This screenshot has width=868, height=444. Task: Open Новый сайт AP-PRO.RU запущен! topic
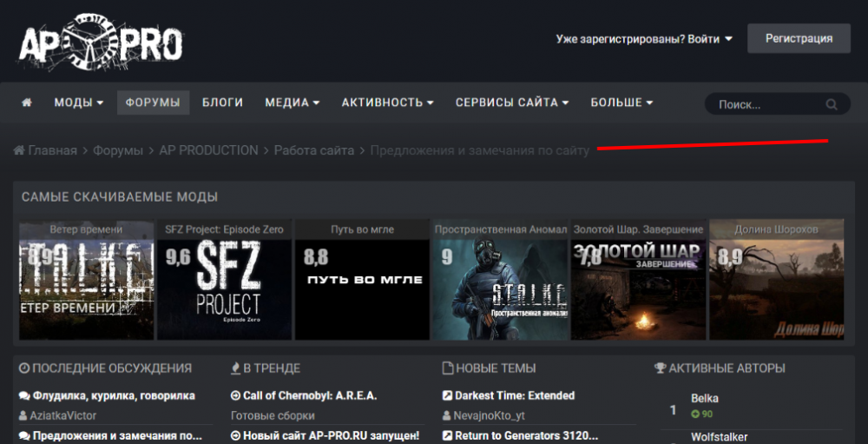pos(331,435)
